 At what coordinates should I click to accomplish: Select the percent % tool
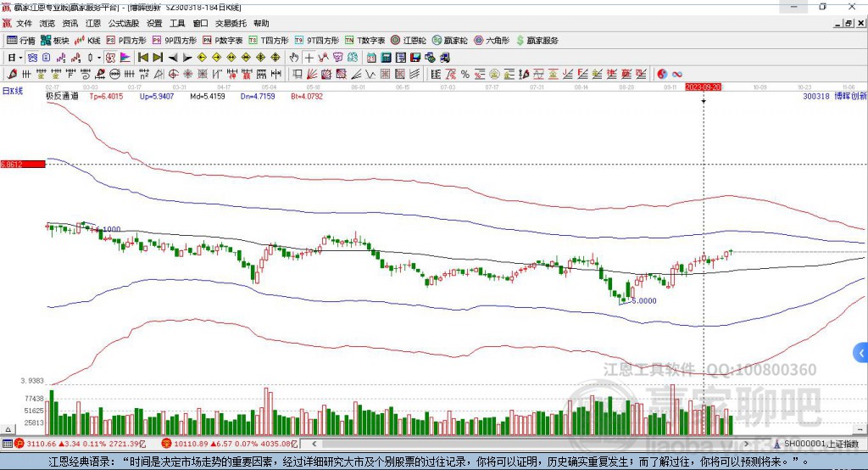465,75
